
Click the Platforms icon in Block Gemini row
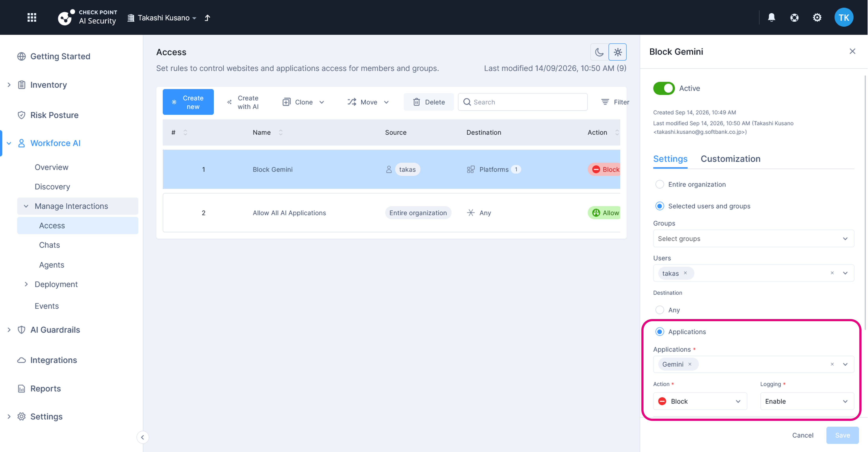[471, 169]
